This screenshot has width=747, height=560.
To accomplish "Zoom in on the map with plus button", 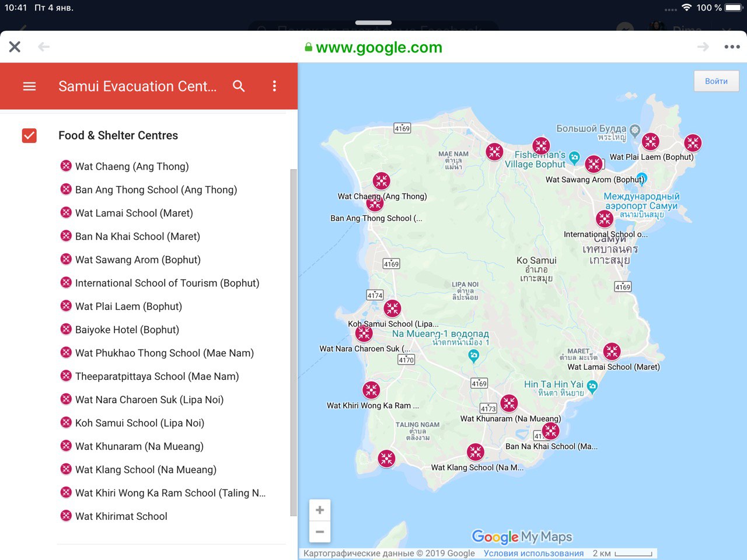I will coord(320,510).
